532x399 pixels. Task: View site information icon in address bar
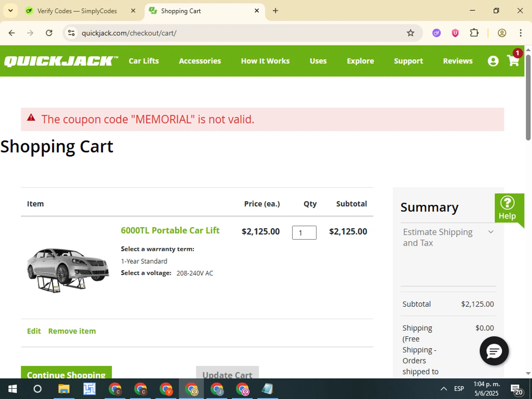[71, 33]
